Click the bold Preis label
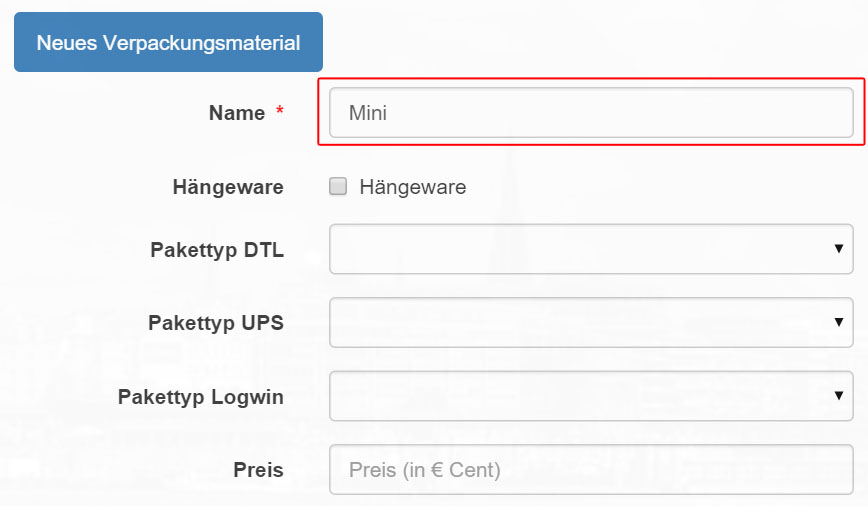Image resolution: width=868 pixels, height=506 pixels. pos(259,470)
